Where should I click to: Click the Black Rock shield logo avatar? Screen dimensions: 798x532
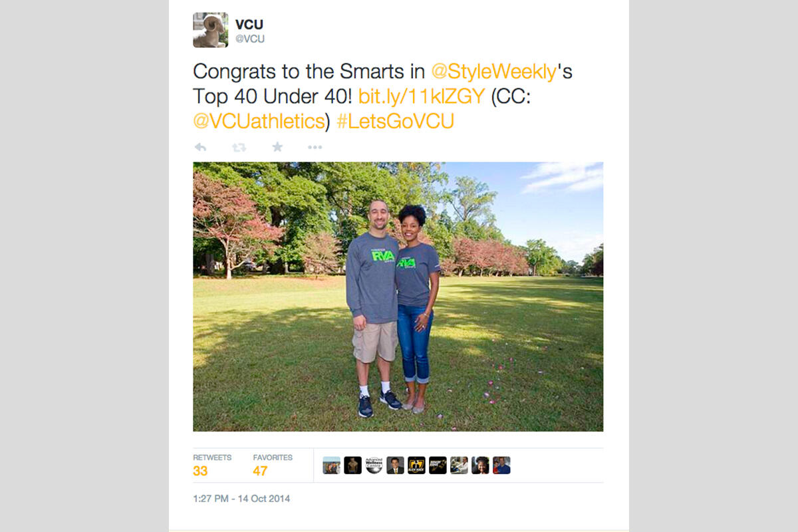pos(417,465)
